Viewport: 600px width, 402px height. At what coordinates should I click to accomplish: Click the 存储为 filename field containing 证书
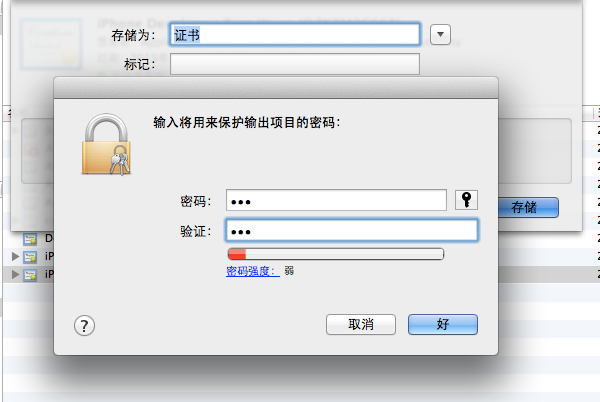pos(295,34)
